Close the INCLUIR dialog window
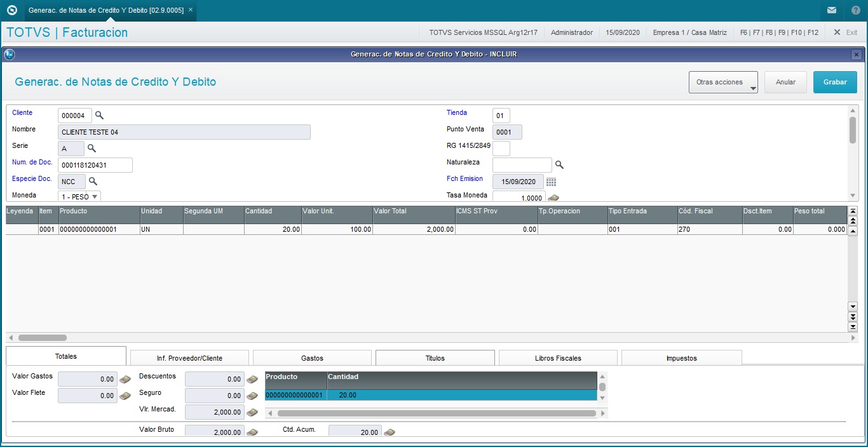The width and height of the screenshot is (868, 447). [856, 55]
